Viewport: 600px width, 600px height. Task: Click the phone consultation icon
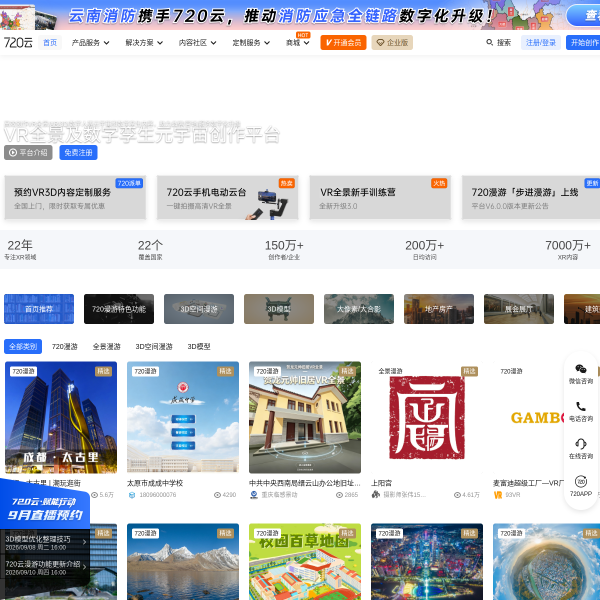[580, 406]
